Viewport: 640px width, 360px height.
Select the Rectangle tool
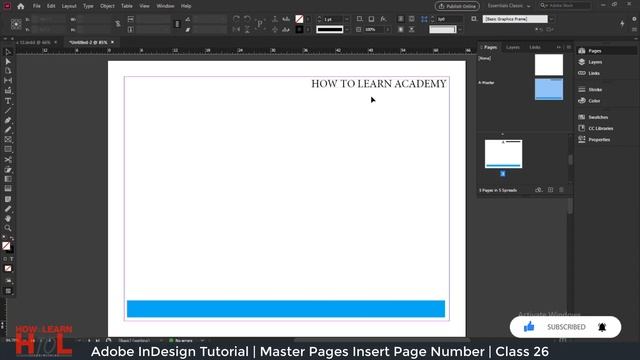8,149
